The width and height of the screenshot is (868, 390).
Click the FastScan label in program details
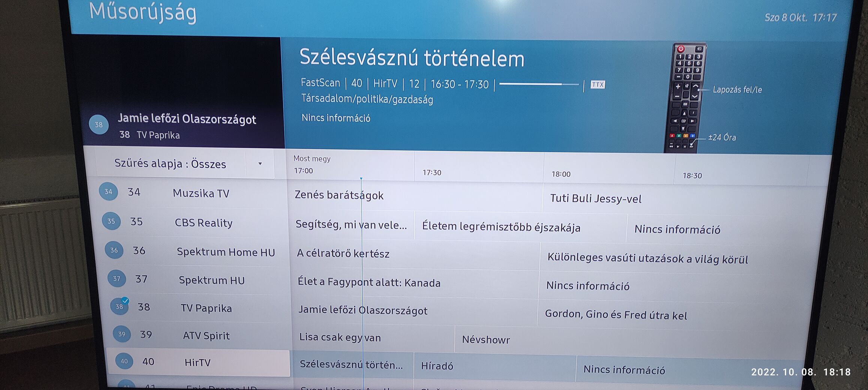pyautogui.click(x=320, y=82)
